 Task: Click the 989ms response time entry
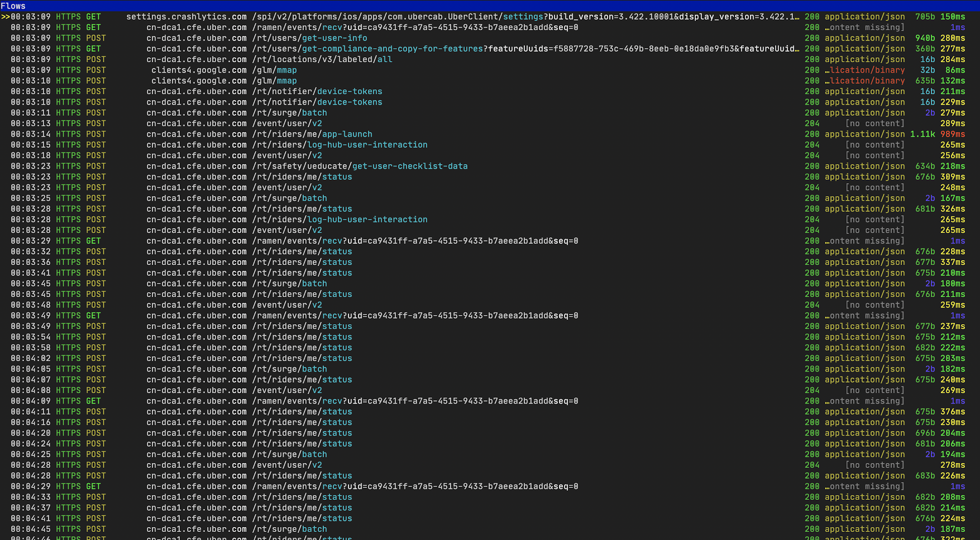952,134
